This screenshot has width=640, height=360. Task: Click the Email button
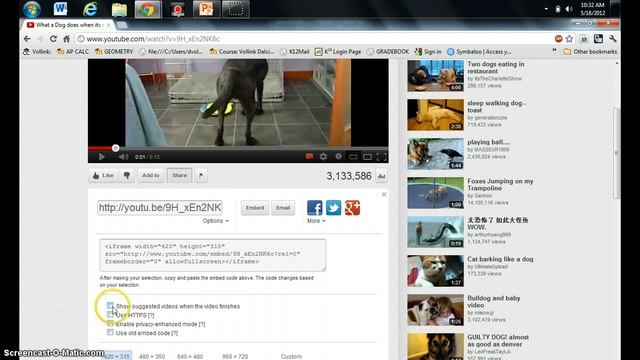(283, 208)
